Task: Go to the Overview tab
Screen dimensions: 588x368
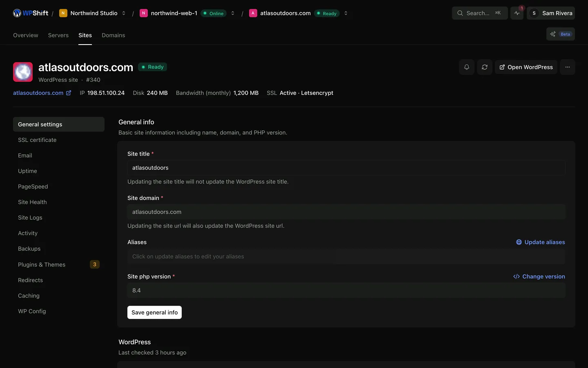Action: click(26, 35)
